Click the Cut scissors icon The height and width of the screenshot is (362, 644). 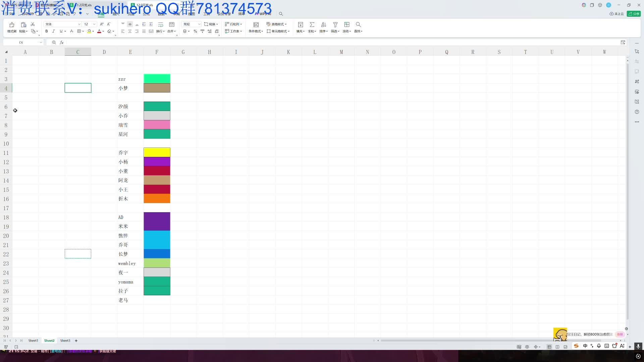point(33,24)
